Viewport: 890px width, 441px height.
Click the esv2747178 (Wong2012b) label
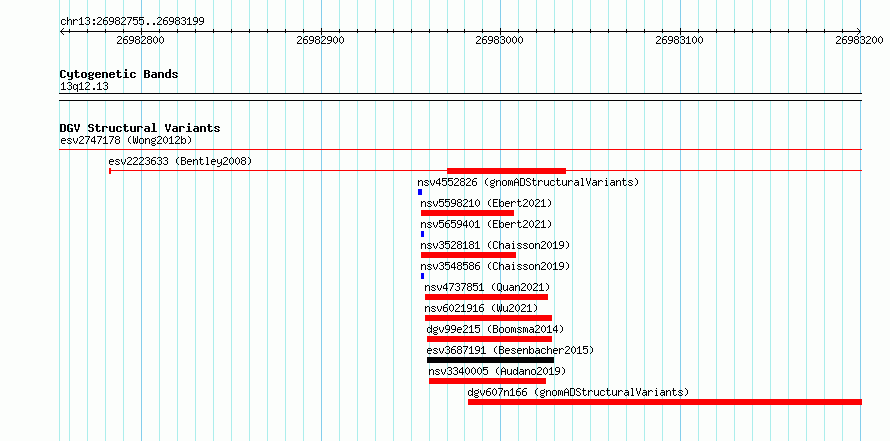pyautogui.click(x=128, y=140)
